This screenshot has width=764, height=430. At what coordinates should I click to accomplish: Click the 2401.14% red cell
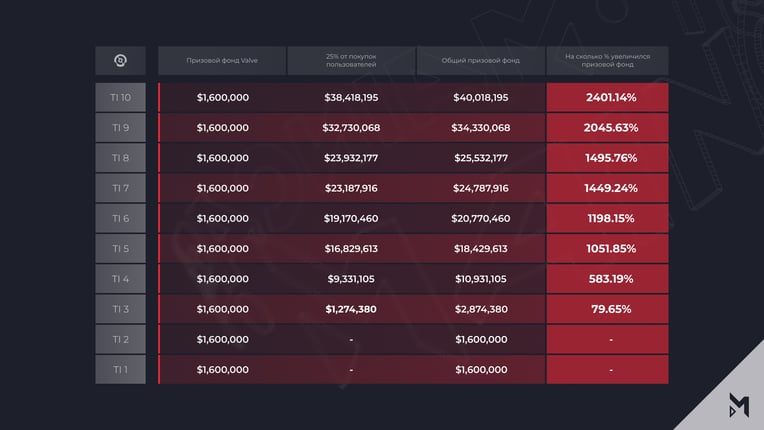click(x=608, y=97)
